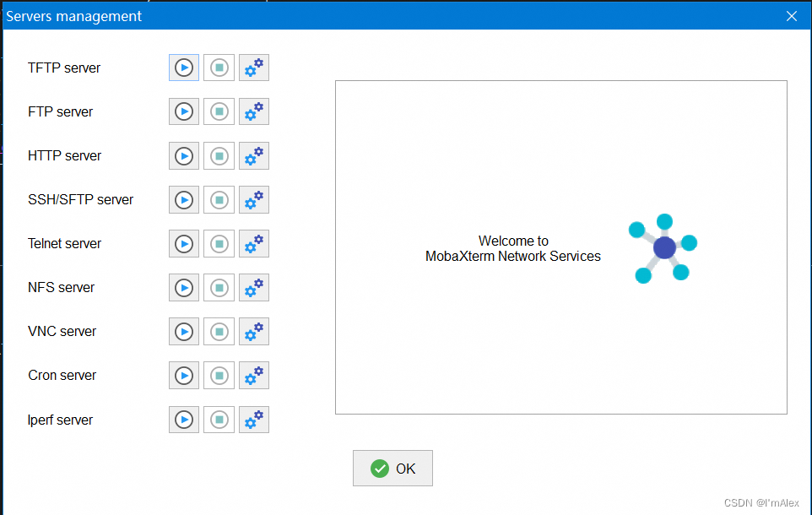
Task: Start the Iperf server
Action: click(184, 419)
